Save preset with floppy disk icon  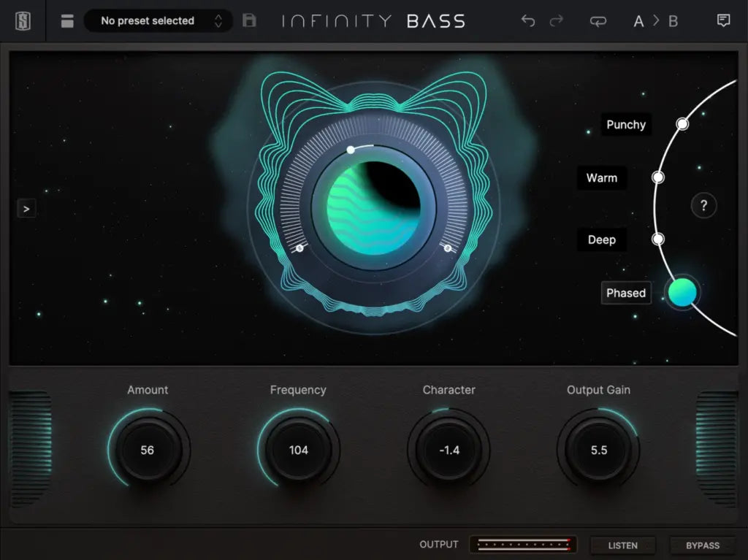249,20
